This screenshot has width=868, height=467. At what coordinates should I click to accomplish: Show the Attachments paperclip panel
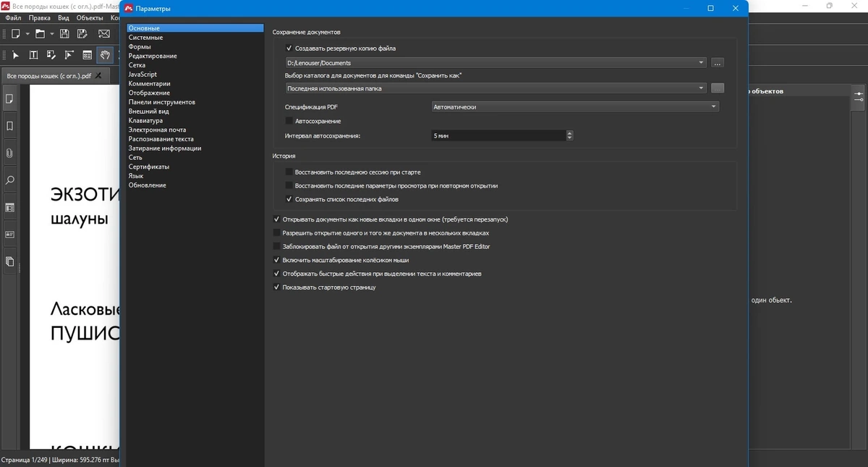[x=9, y=153]
